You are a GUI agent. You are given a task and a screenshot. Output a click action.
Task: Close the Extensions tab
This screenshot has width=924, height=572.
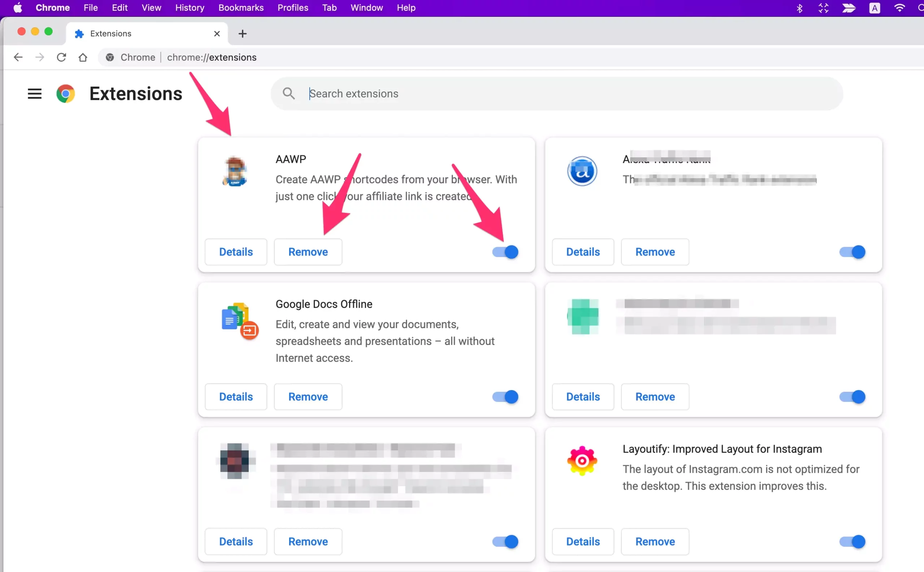[217, 34]
